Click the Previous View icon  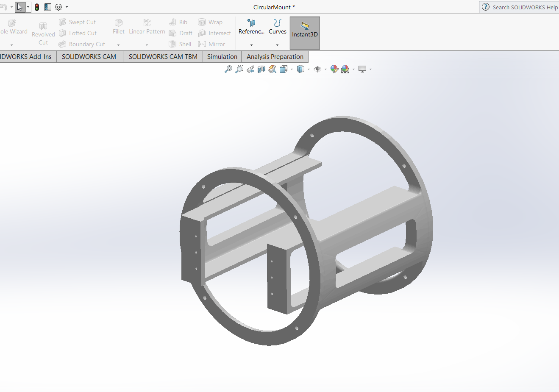coord(250,69)
